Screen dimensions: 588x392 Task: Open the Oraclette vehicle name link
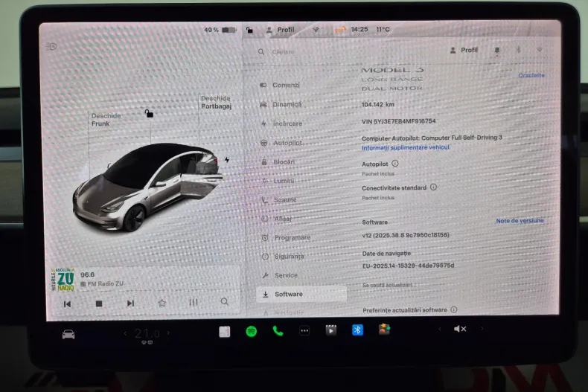point(531,75)
